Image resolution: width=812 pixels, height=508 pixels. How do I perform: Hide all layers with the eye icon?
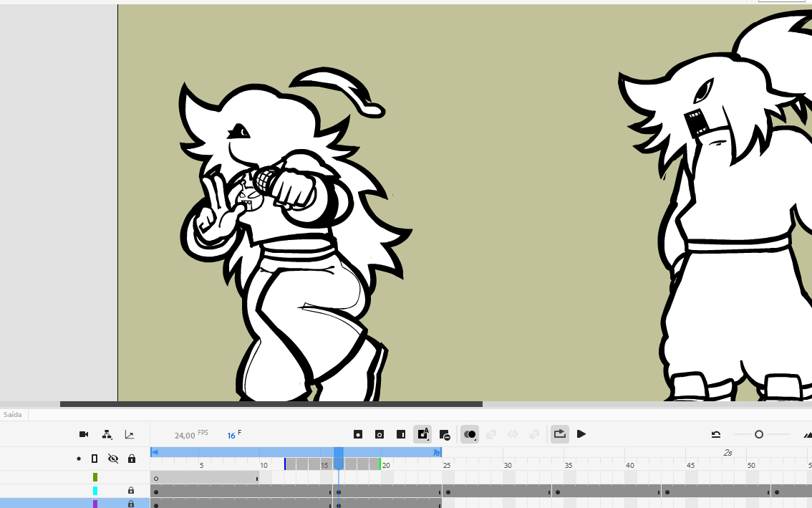point(113,459)
